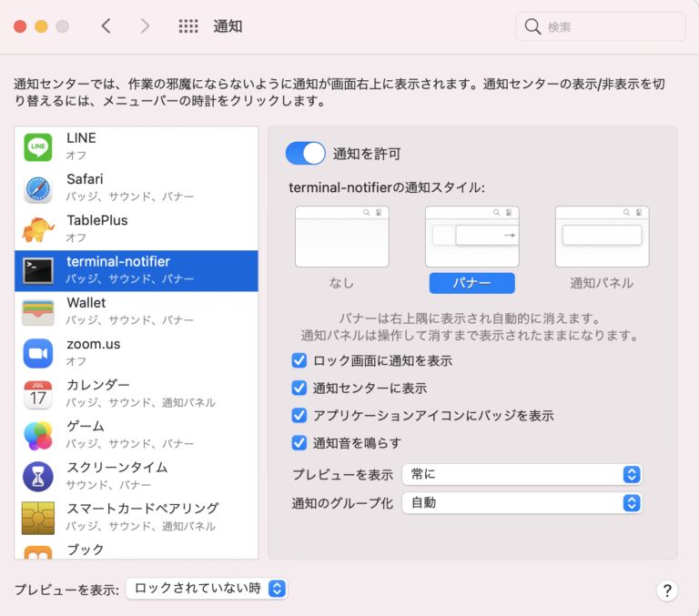Viewport: 699px width, 616px height.
Task: Click the ゲーム Game Center icon
Action: (x=38, y=436)
